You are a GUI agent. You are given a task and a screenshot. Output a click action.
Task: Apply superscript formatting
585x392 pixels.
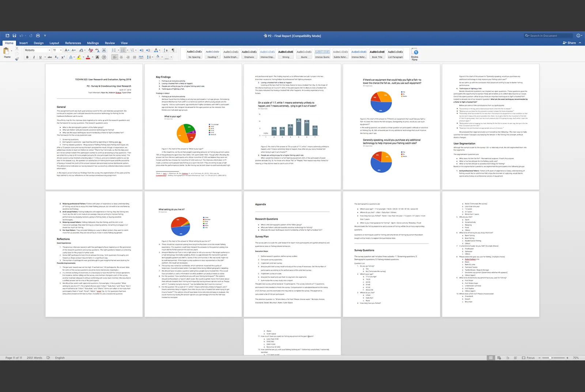click(x=63, y=57)
